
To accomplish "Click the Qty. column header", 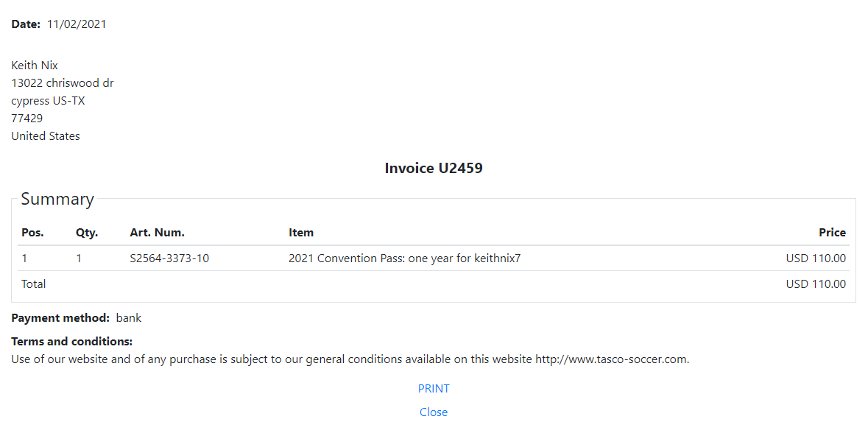I will pos(87,233).
